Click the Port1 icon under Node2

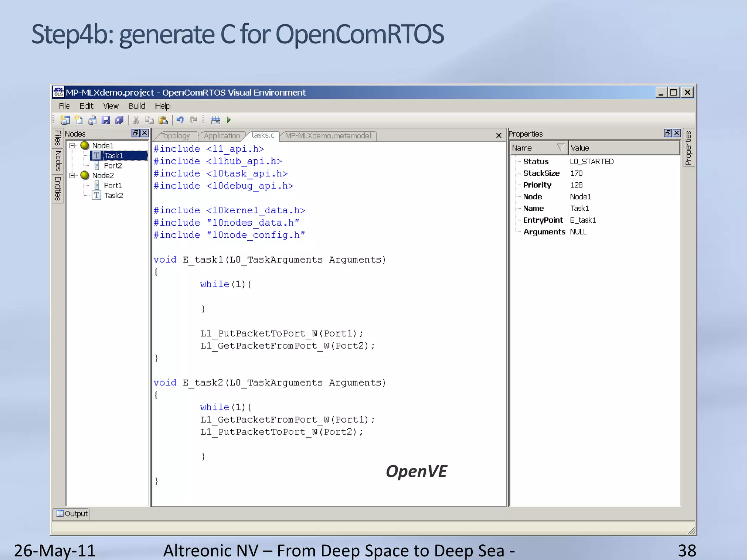(97, 185)
